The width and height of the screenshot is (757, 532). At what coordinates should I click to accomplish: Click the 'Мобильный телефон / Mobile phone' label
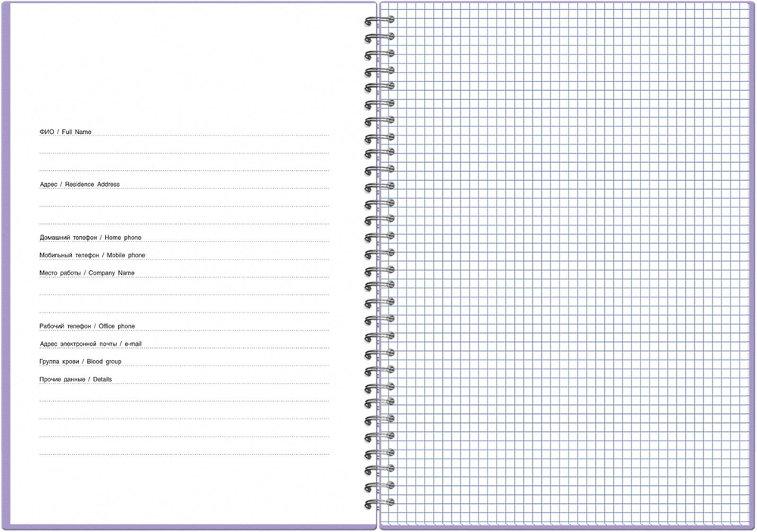point(92,255)
